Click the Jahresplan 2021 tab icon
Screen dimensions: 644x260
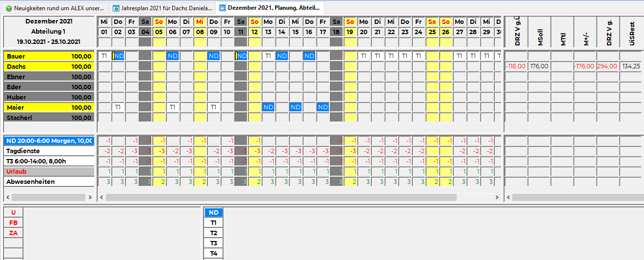(116, 8)
